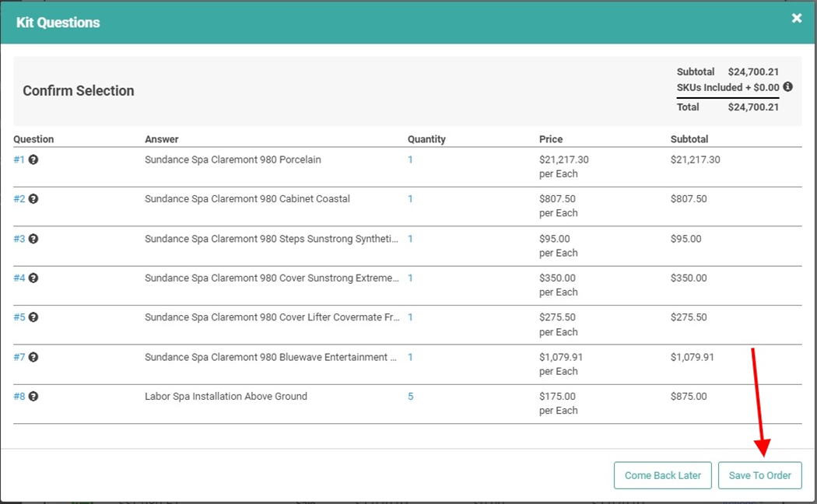This screenshot has height=504, width=817.
Task: Open question #1 link
Action: [19, 159]
